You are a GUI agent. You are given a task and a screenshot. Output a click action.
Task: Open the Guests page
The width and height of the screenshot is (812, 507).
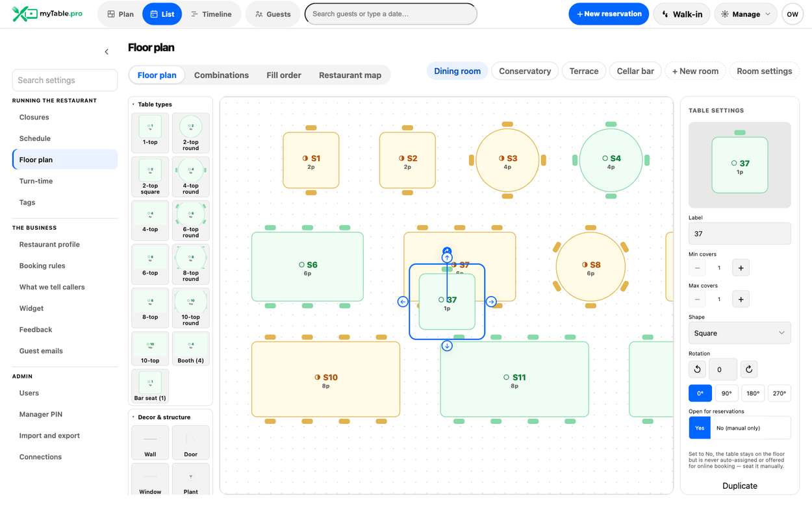[272, 14]
